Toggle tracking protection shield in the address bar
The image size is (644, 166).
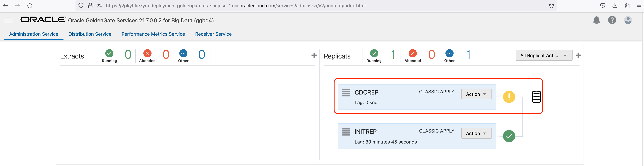pos(81,5)
